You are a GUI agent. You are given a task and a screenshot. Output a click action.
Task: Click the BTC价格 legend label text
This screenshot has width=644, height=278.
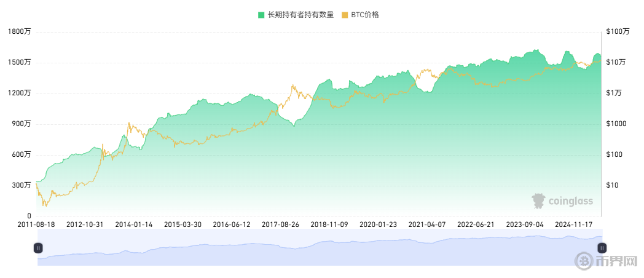coord(365,15)
